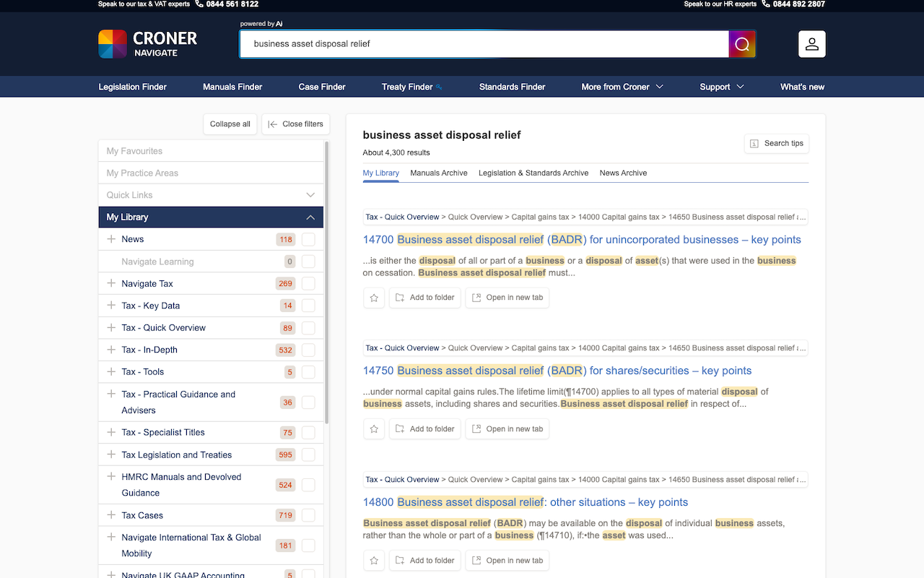Open the 14750 BADR shares/securities result

[557, 371]
